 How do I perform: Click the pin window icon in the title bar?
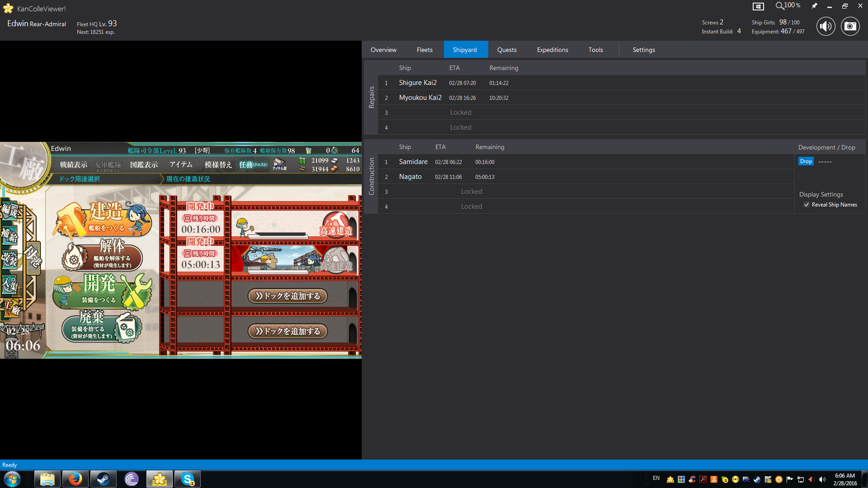814,6
